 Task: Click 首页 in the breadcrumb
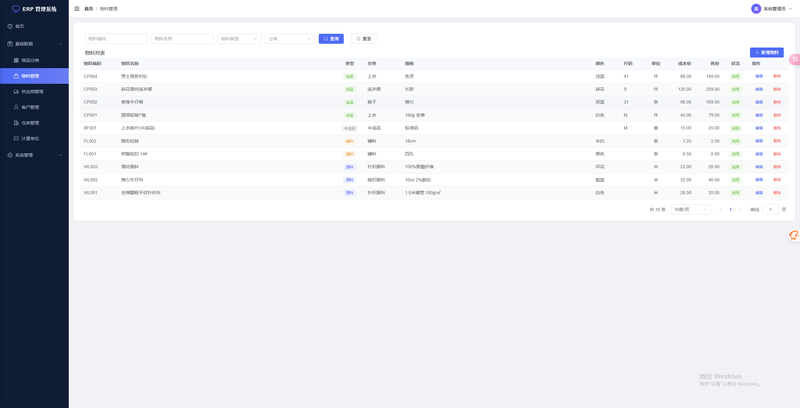(x=89, y=9)
